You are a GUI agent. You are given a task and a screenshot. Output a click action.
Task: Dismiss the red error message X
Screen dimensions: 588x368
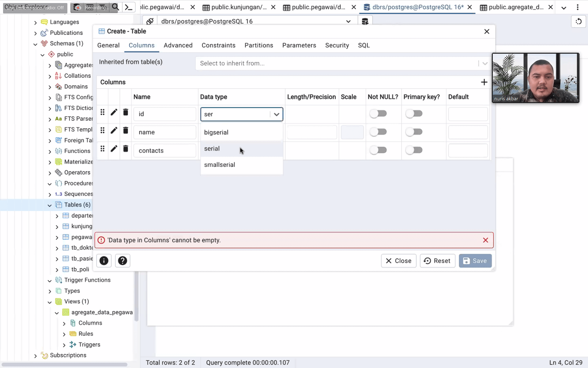(485, 240)
